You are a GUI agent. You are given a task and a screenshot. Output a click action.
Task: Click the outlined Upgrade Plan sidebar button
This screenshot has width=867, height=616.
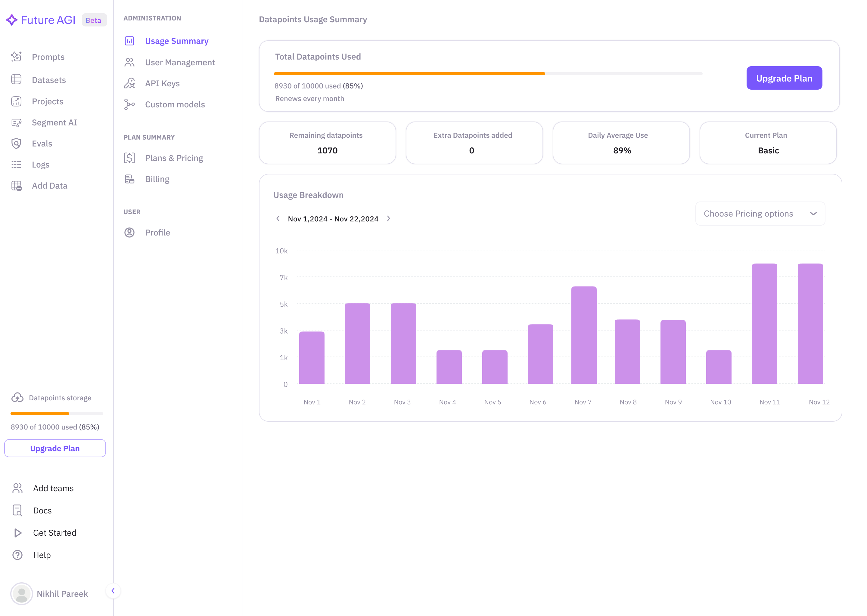(55, 448)
